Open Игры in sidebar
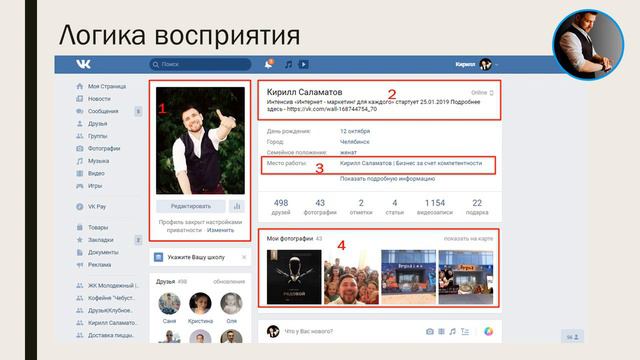 tap(89, 186)
